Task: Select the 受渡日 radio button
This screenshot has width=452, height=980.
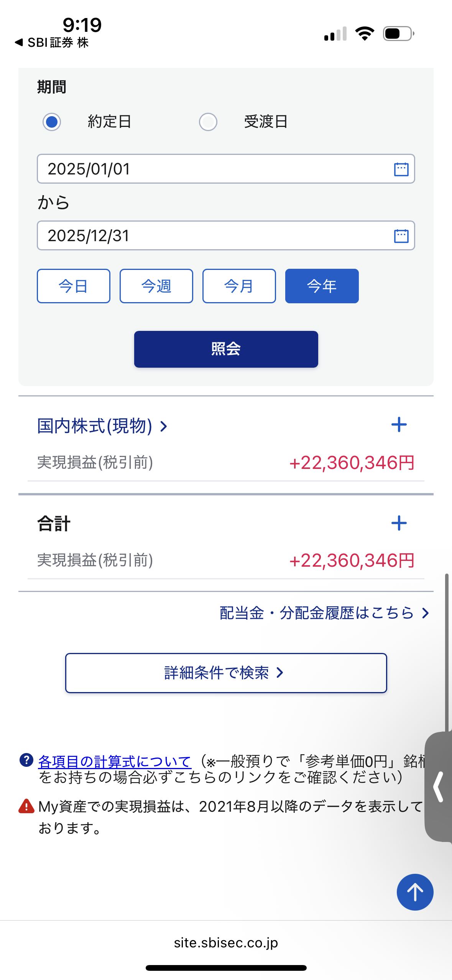Action: pyautogui.click(x=208, y=122)
